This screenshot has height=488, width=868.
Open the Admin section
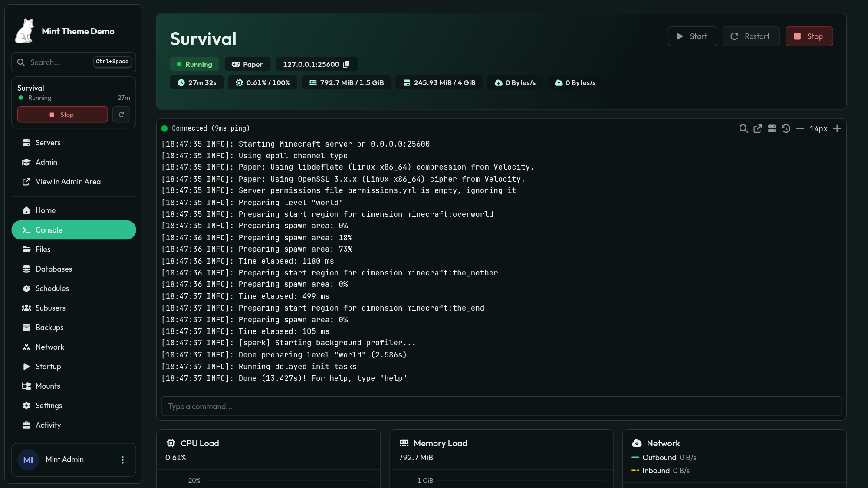click(73, 162)
